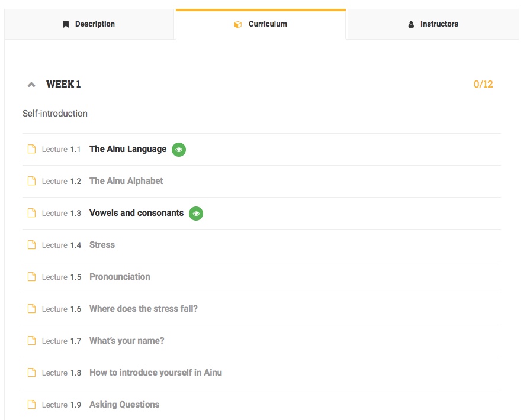Collapse the WEEK 1 section chevron
Screen dimensions: 527x420
coord(31,85)
